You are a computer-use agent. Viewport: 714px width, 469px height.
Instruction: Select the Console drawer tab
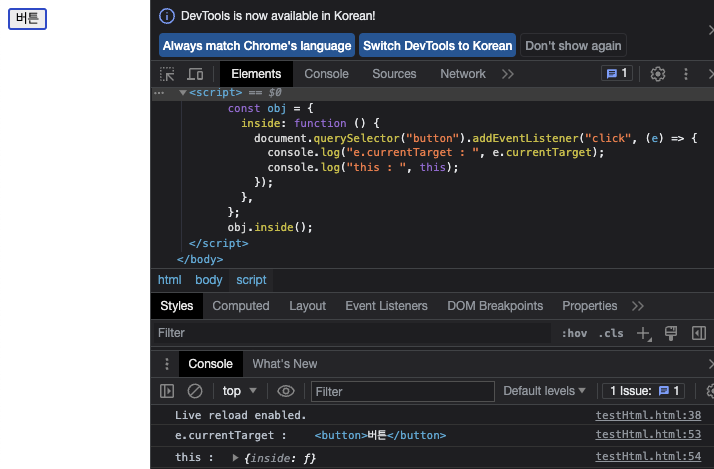pos(210,364)
